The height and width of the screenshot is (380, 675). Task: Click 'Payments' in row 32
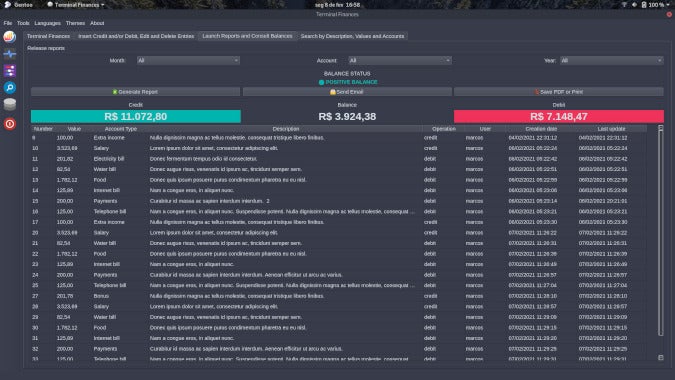pos(105,349)
